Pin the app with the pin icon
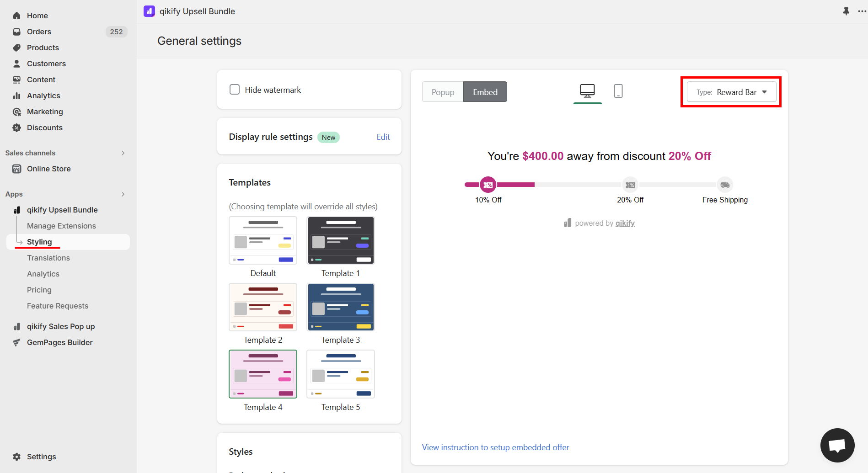868x473 pixels. pyautogui.click(x=846, y=11)
